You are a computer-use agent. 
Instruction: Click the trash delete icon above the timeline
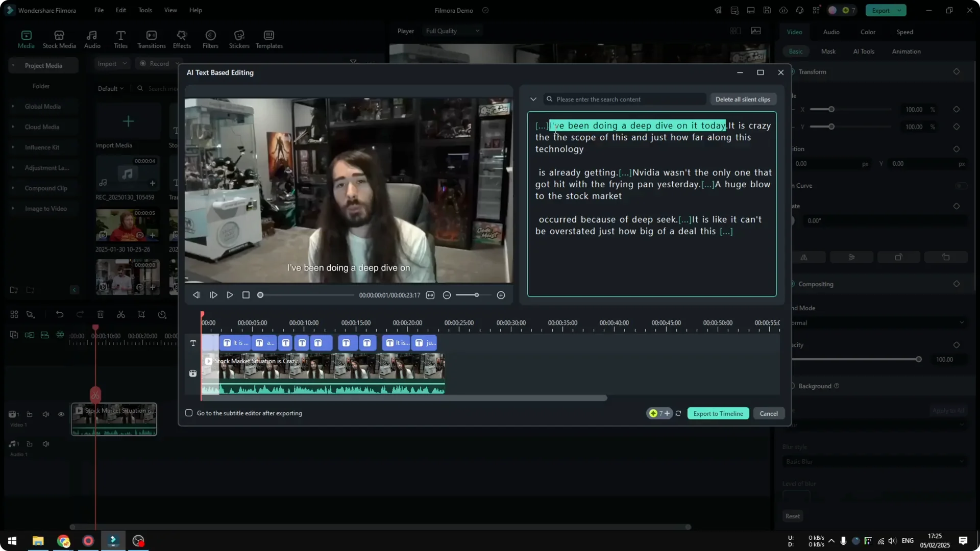[101, 314]
